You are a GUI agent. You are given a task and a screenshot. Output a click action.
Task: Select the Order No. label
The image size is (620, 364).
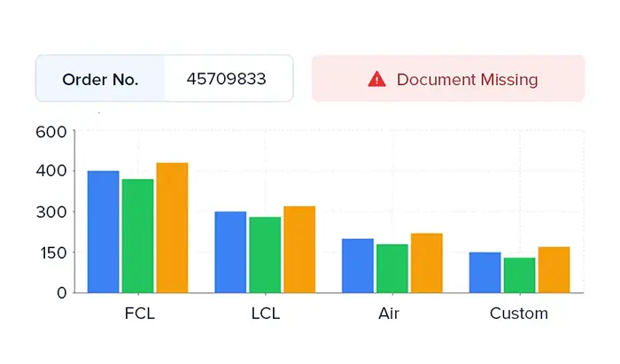[x=100, y=79]
